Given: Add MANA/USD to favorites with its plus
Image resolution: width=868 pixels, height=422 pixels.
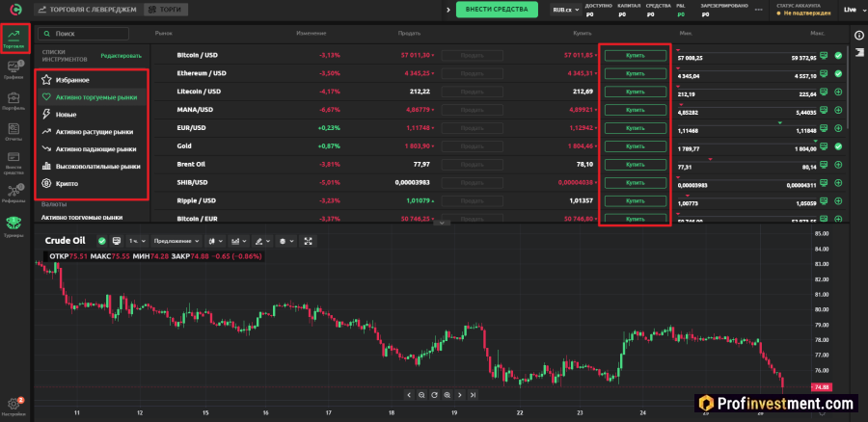Looking at the screenshot, I should 838,110.
